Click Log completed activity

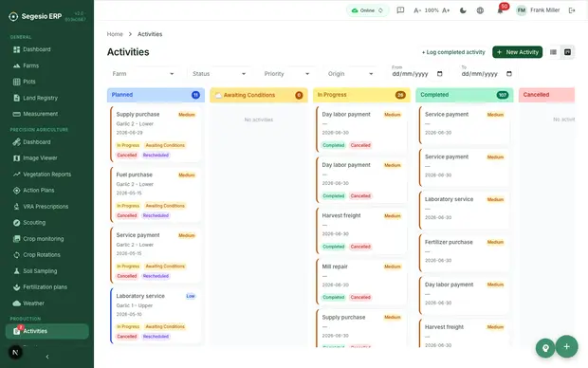click(453, 52)
